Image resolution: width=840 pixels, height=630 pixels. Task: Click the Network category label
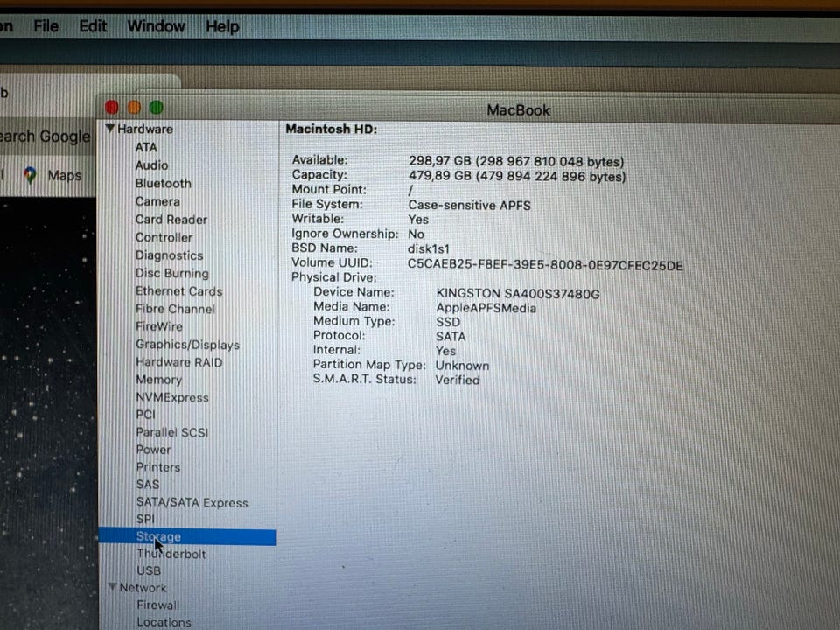(143, 588)
